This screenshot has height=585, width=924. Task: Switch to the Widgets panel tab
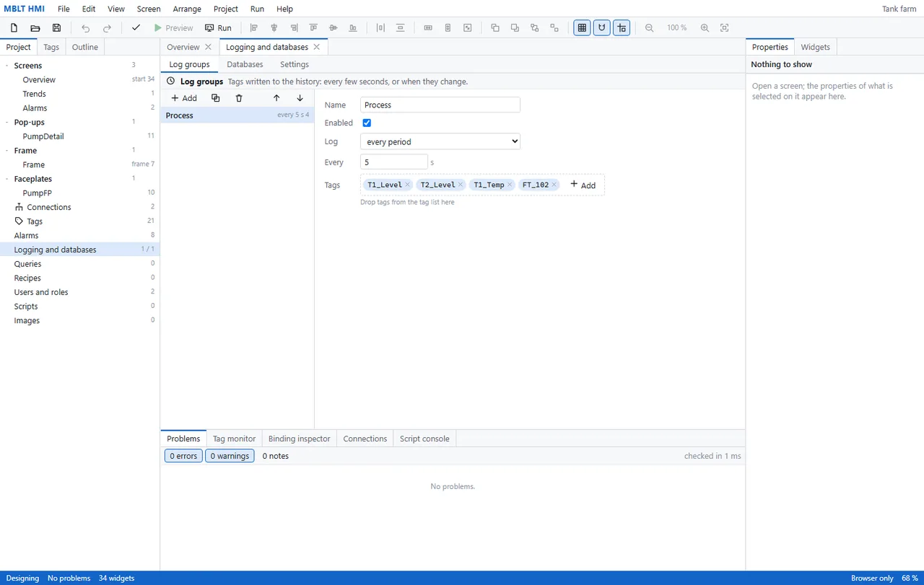[815, 47]
